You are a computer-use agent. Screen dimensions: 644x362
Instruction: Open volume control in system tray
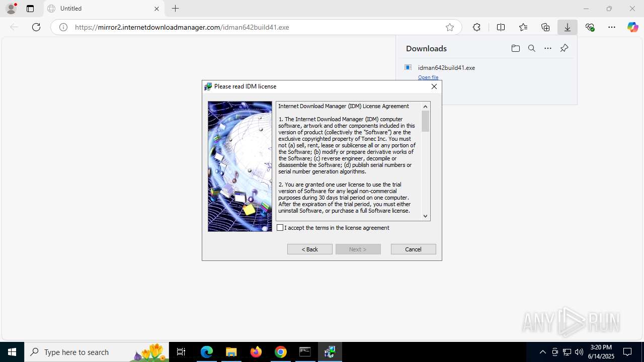point(579,352)
